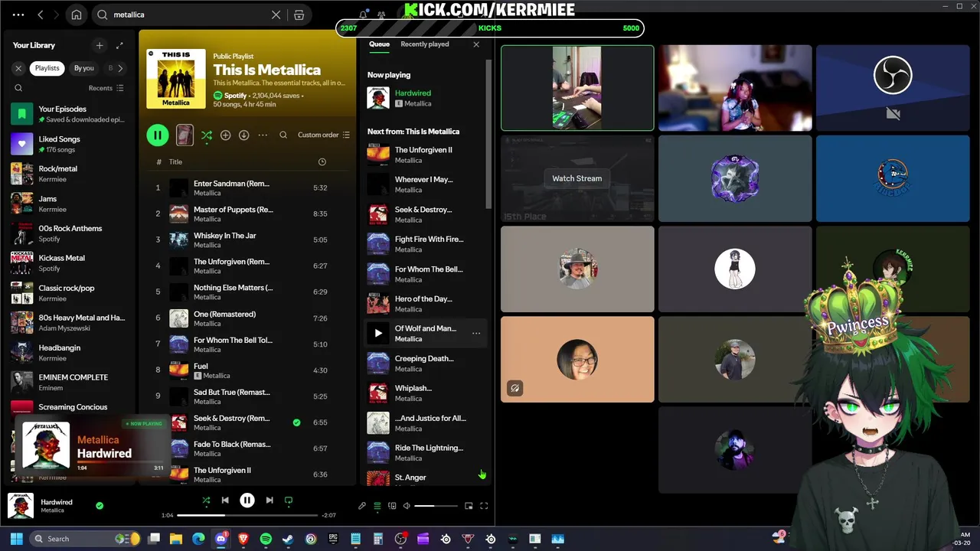Clear the metallica search text
The height and width of the screenshot is (551, 980).
(x=276, y=15)
